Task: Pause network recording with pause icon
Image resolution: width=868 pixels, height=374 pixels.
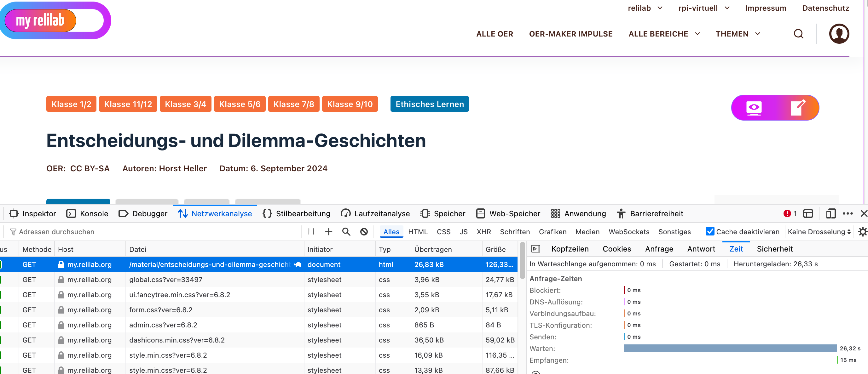Action: pos(311,232)
